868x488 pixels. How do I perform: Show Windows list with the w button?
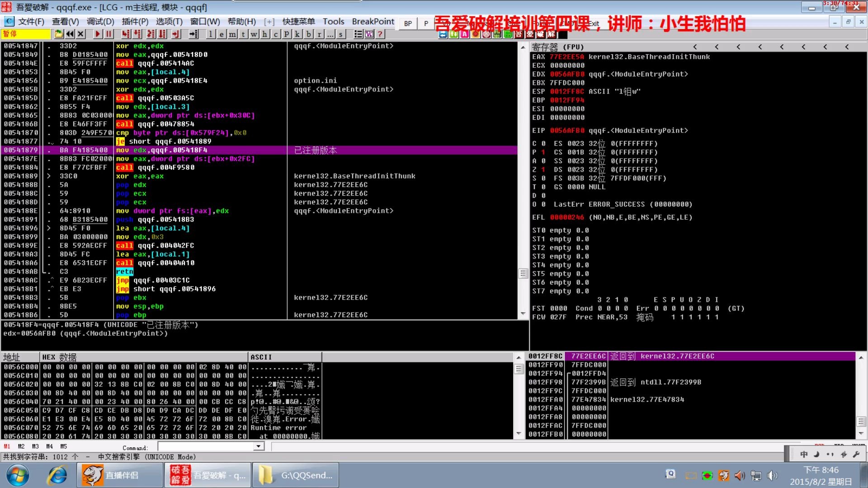pos(254,34)
